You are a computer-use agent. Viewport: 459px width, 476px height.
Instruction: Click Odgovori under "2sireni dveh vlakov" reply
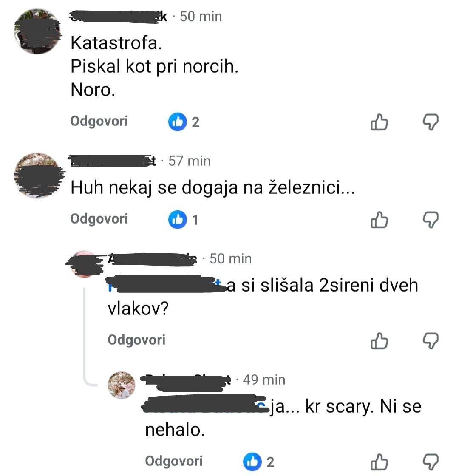(136, 340)
